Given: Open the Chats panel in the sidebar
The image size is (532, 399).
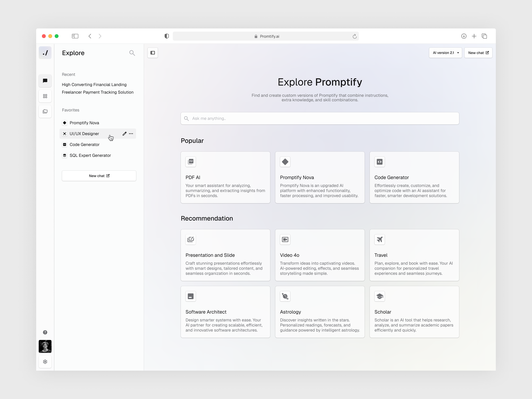Looking at the screenshot, I should pyautogui.click(x=45, y=81).
